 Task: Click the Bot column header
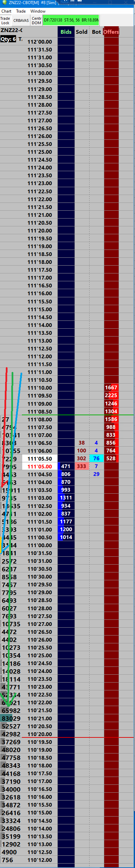(x=96, y=32)
